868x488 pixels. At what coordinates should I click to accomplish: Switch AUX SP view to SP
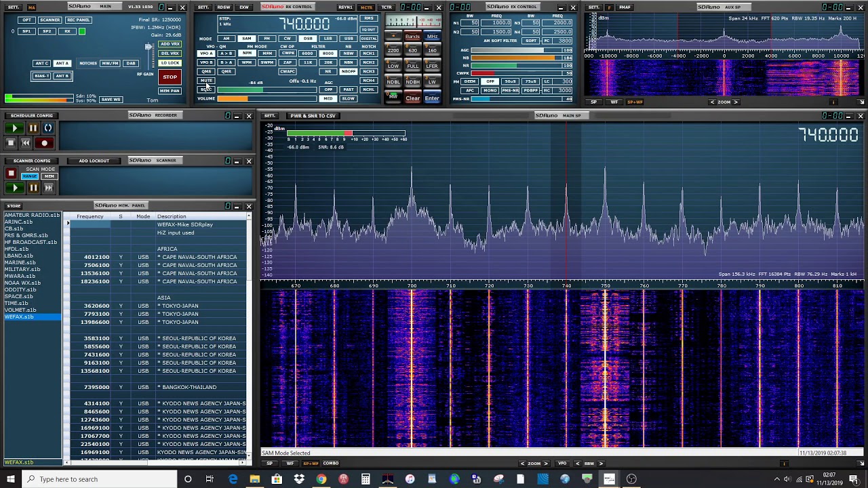click(594, 102)
